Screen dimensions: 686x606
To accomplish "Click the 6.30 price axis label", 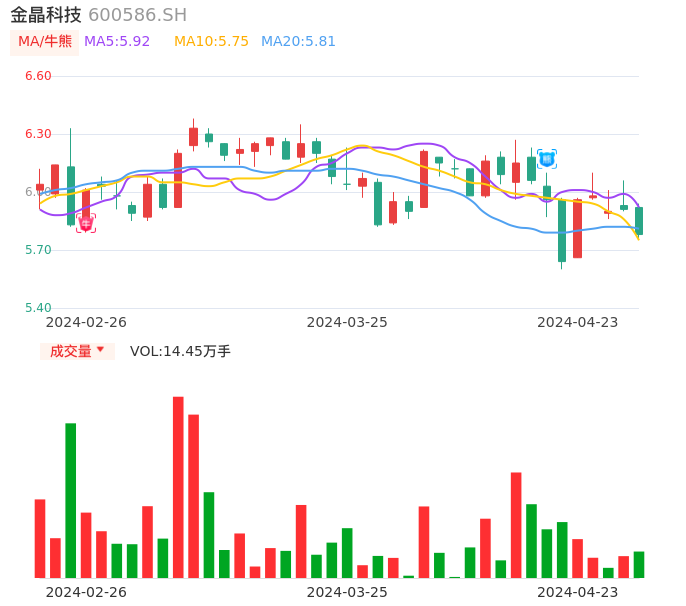I will (38, 134).
